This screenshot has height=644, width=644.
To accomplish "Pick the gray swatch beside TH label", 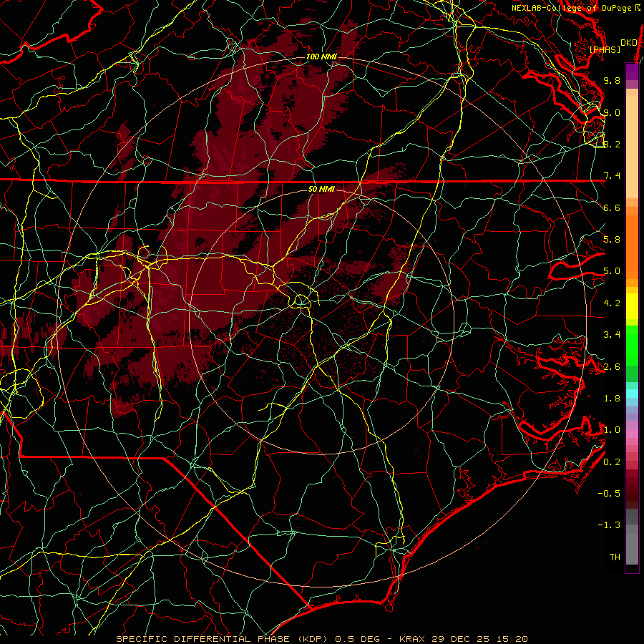I will (632, 549).
